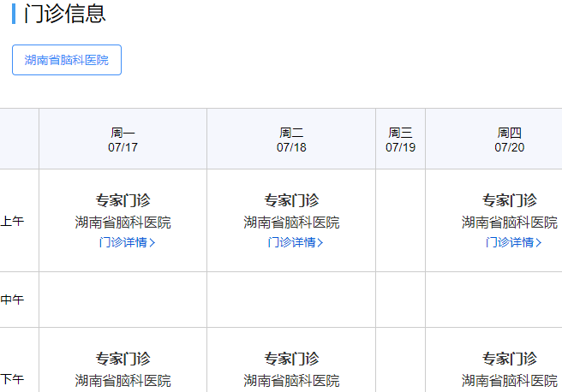Click Monday afternoon 专家门诊 entry
The width and height of the screenshot is (562, 392).
tap(123, 359)
